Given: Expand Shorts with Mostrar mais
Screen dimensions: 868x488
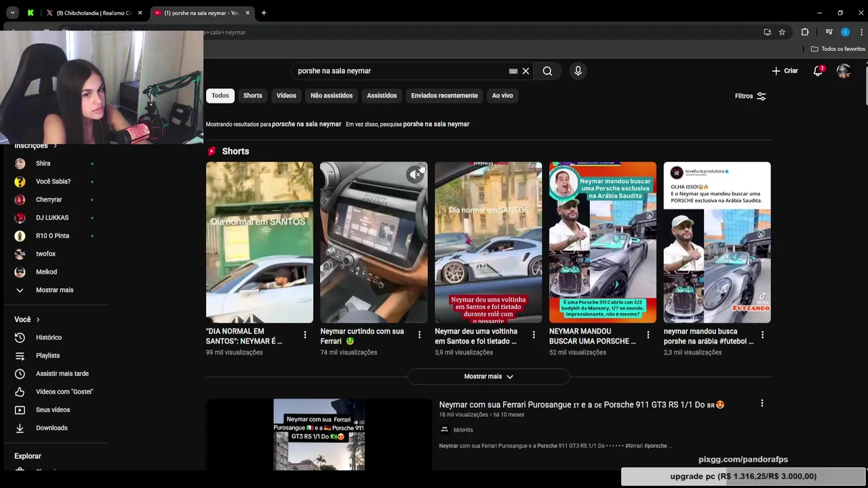Looking at the screenshot, I should pos(488,376).
